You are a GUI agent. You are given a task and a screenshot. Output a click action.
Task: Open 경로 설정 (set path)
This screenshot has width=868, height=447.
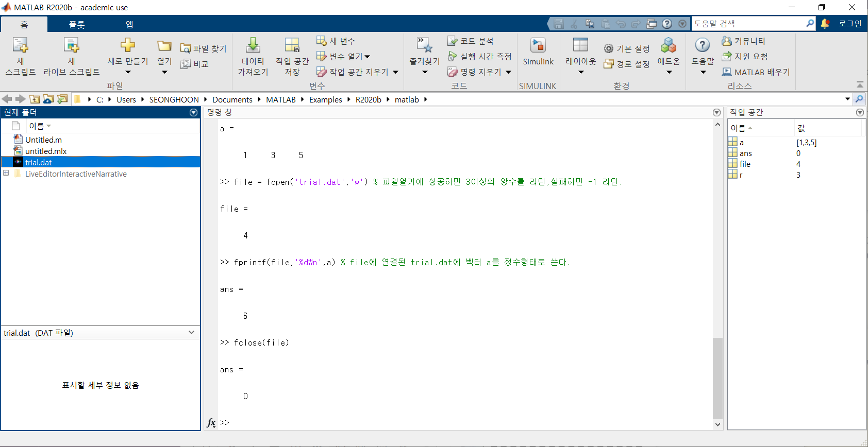627,64
